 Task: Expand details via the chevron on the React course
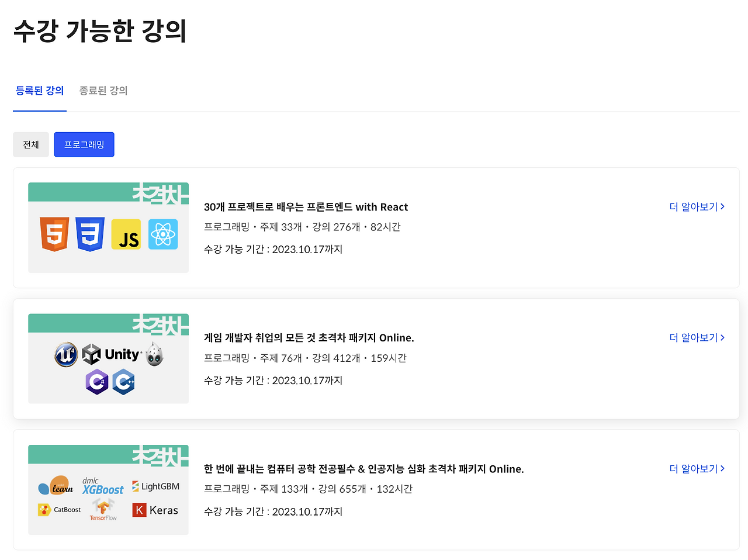723,206
